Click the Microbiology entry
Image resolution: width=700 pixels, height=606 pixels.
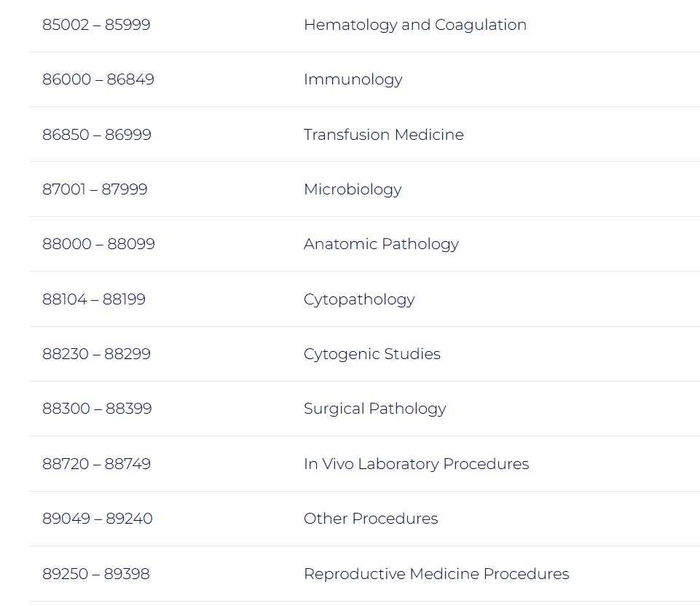353,189
